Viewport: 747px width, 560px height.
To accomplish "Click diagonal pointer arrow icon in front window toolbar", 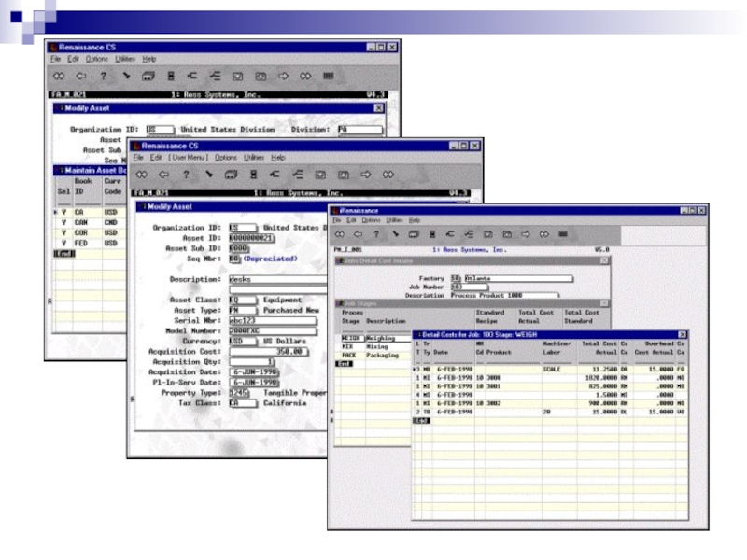I will (x=395, y=234).
